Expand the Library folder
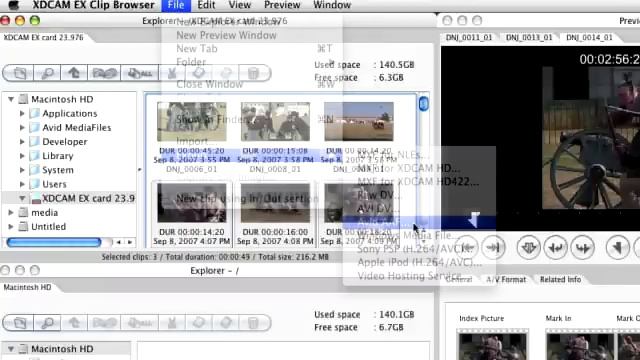 pyautogui.click(x=22, y=156)
